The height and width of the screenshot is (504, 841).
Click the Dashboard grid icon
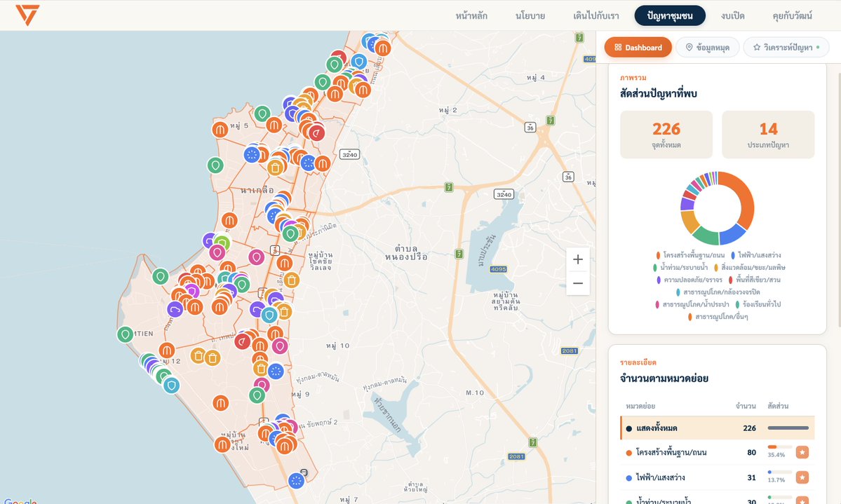(x=618, y=47)
